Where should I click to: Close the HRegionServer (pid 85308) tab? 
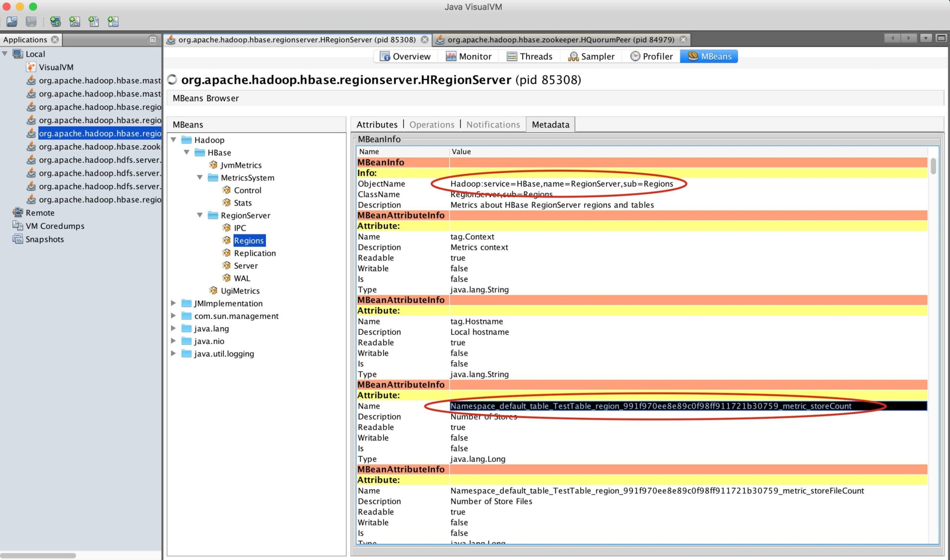425,40
